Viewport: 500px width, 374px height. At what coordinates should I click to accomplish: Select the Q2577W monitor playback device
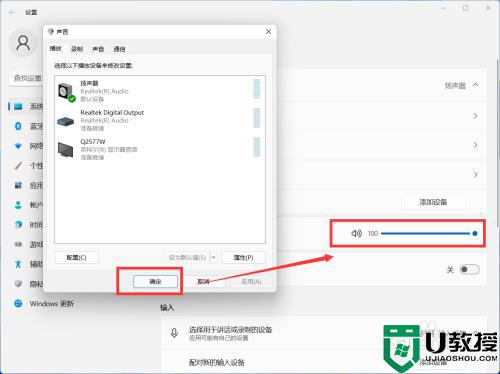click(160, 149)
